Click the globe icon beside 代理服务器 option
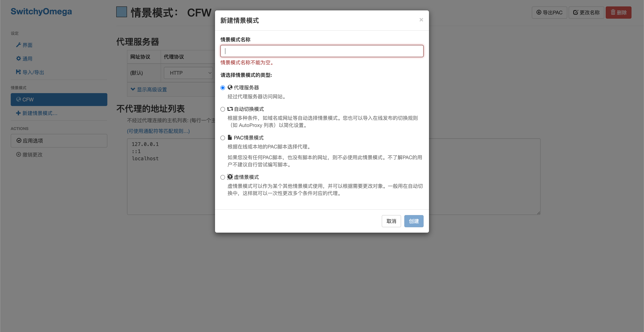The image size is (644, 332). pyautogui.click(x=230, y=87)
